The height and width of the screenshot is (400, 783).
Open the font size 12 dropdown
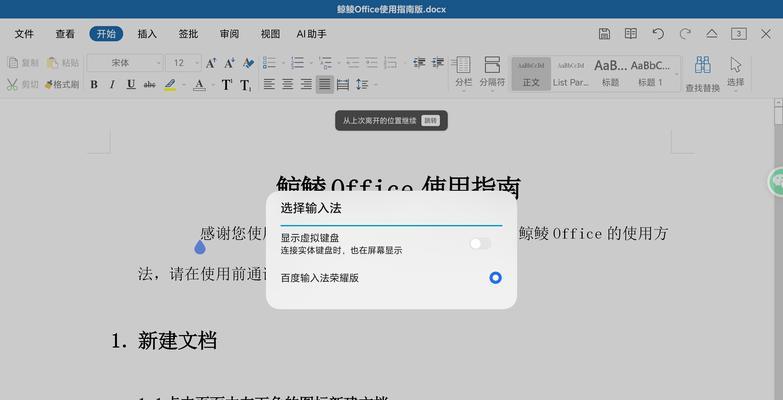[183, 63]
